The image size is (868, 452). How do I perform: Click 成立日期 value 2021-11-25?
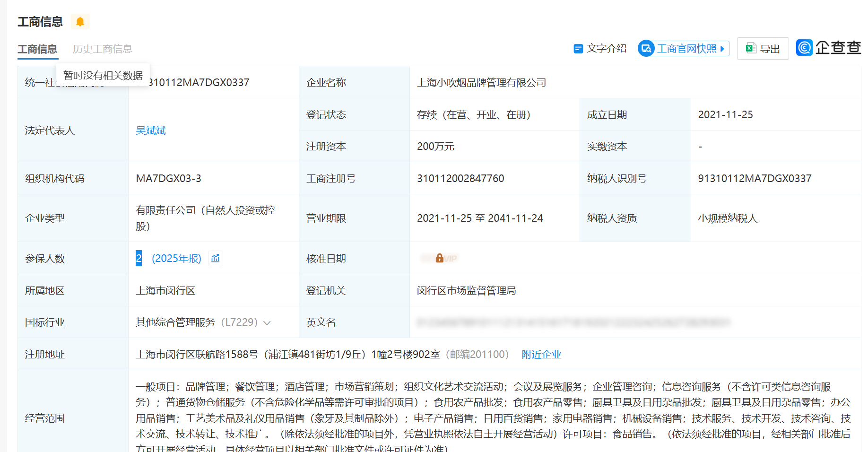725,115
